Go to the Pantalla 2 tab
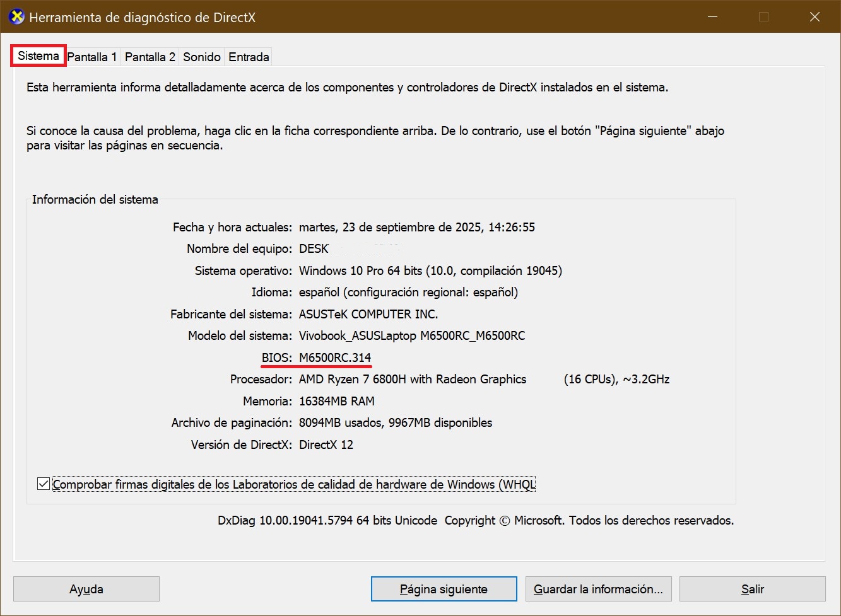Image resolution: width=841 pixels, height=616 pixels. pyautogui.click(x=150, y=57)
